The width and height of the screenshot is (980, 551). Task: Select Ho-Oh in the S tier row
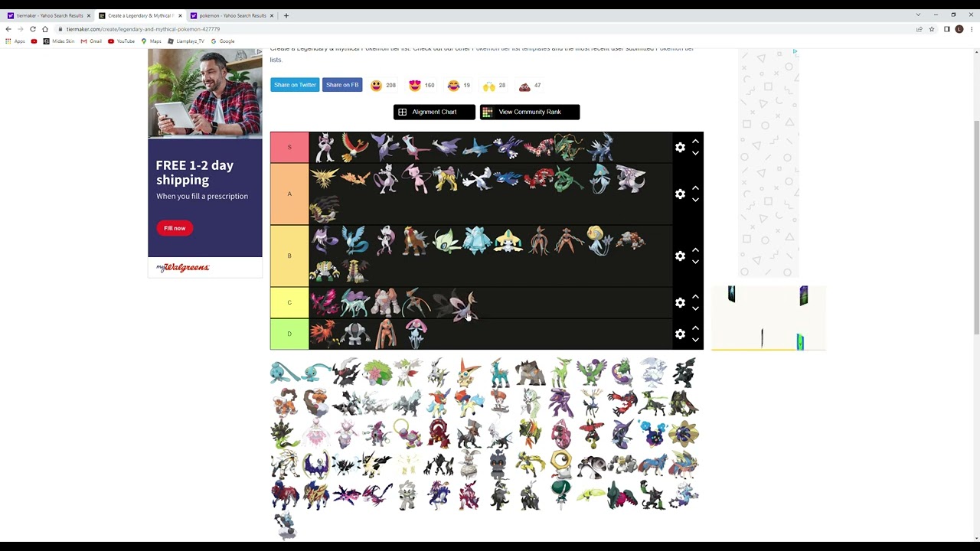355,147
